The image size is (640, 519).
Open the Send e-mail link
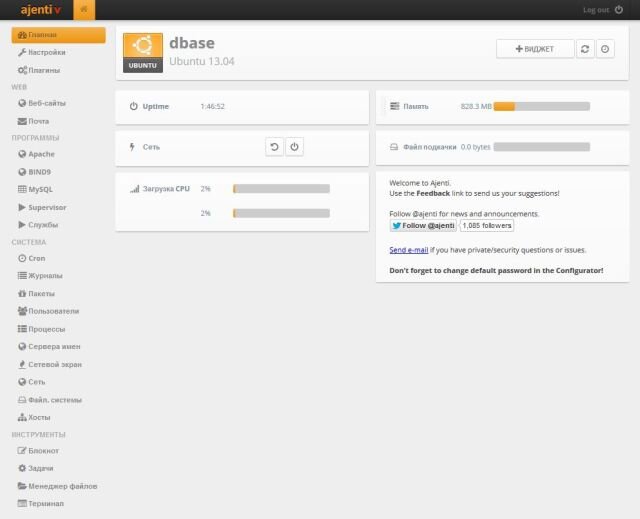(x=409, y=250)
